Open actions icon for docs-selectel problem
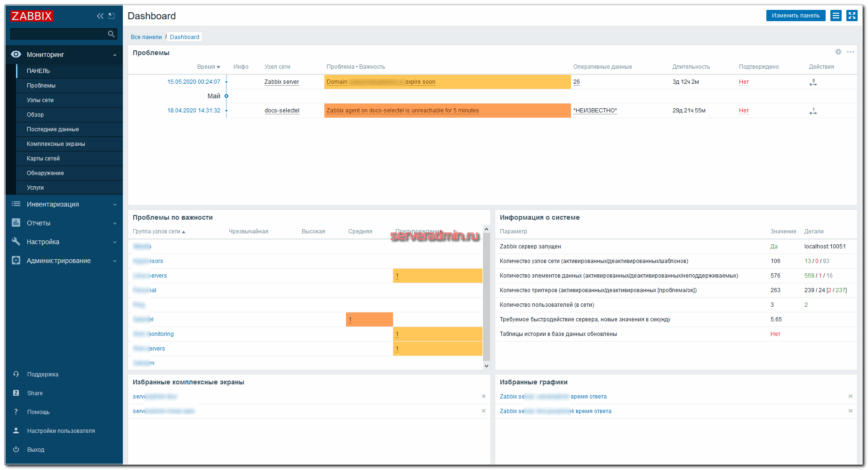 [x=813, y=111]
